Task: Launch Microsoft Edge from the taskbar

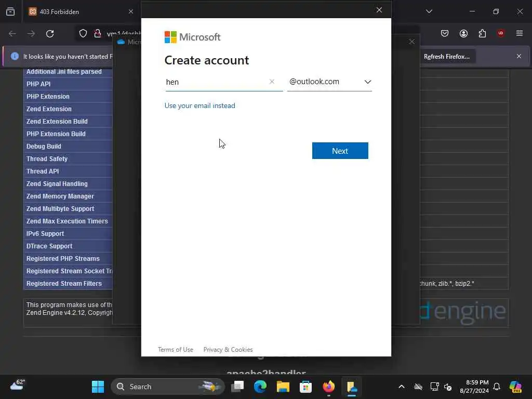Action: tap(260, 387)
